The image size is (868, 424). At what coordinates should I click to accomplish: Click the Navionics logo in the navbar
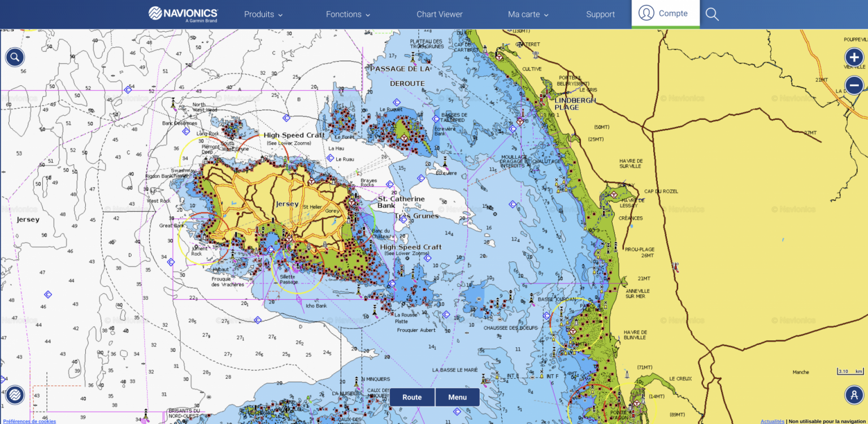click(182, 14)
